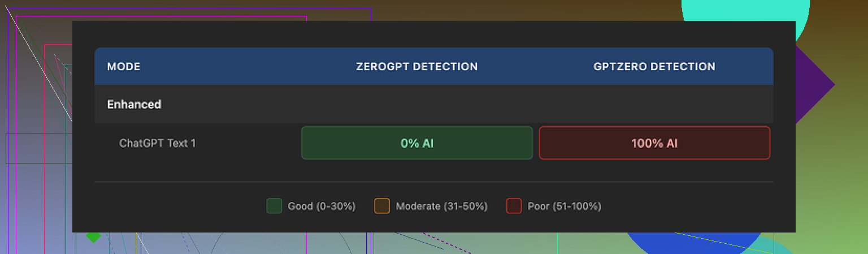Click the divider line above the legend
868x254 pixels.
point(433,182)
